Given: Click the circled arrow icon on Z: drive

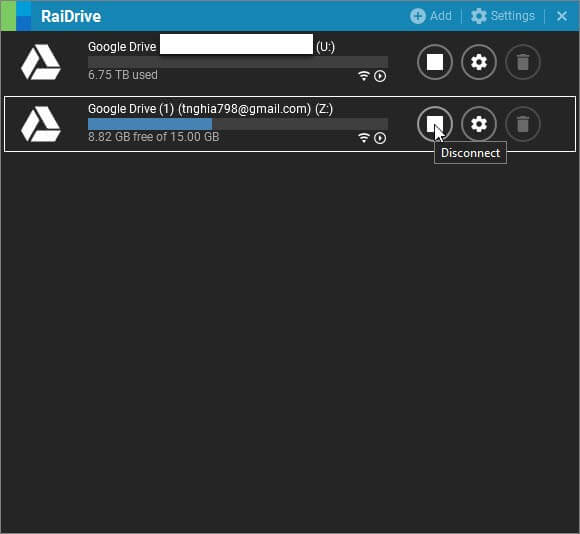Looking at the screenshot, I should point(380,138).
